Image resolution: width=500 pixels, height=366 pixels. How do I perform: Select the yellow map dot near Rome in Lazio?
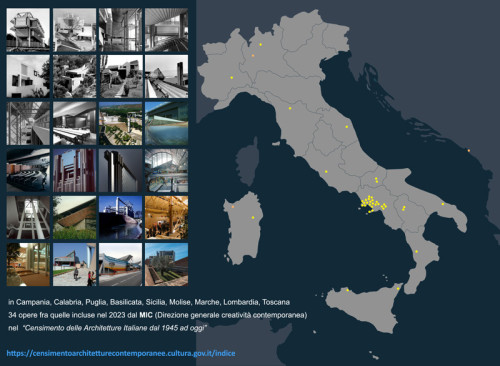point(326,172)
